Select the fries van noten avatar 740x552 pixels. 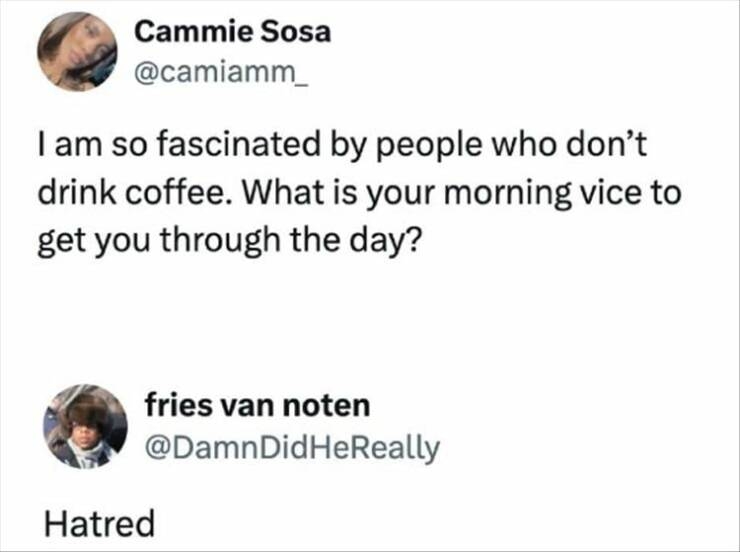pyautogui.click(x=86, y=426)
